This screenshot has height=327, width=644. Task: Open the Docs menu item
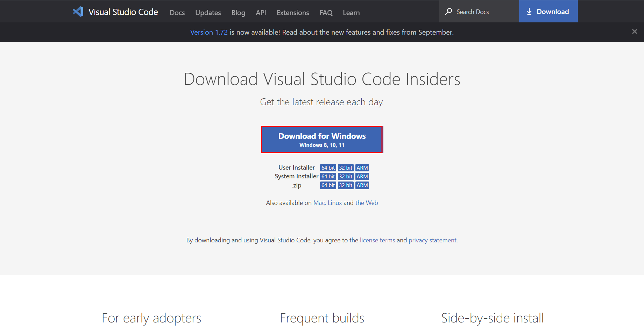tap(177, 13)
